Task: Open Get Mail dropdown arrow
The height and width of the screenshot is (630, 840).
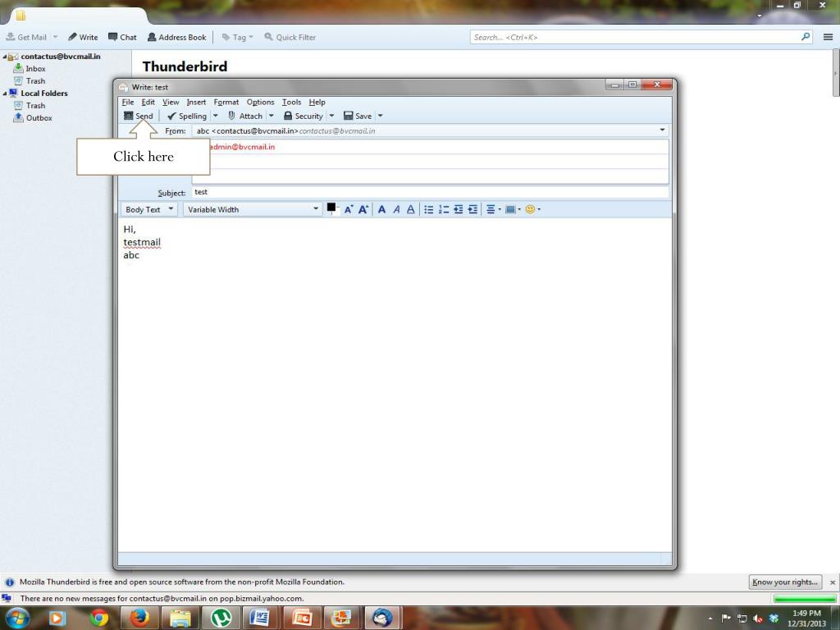Action: tap(55, 37)
